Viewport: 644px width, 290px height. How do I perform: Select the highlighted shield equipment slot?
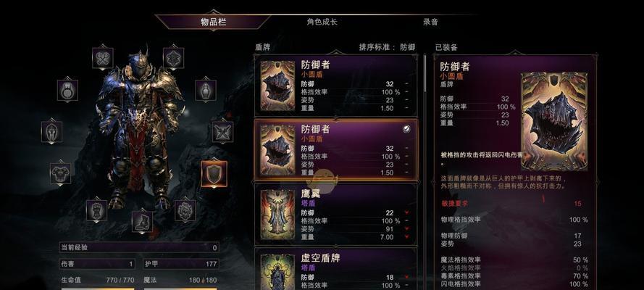pyautogui.click(x=214, y=174)
